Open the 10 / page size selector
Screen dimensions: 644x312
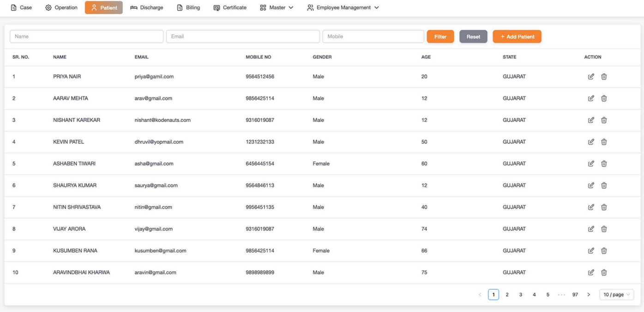[616, 294]
